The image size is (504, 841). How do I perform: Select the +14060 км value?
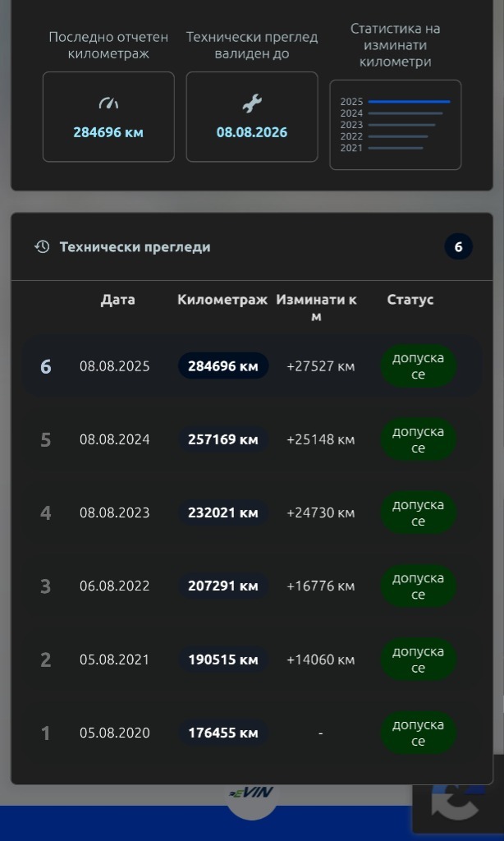tap(321, 659)
